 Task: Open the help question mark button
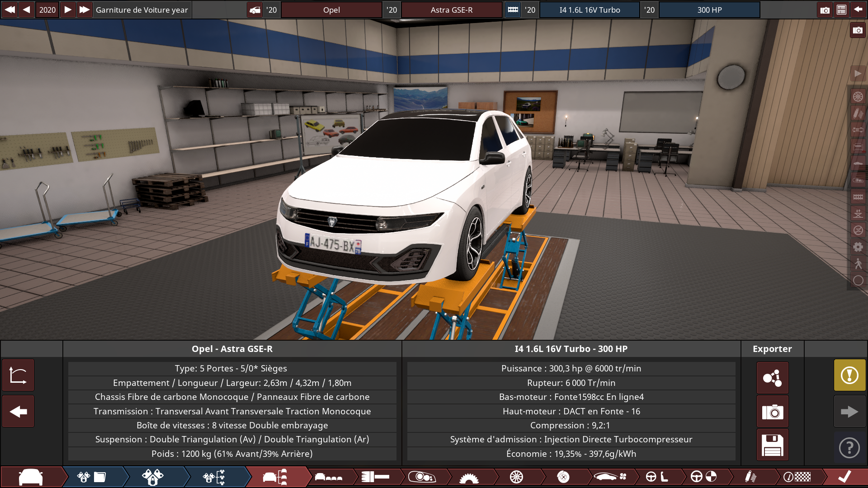pos(849,448)
